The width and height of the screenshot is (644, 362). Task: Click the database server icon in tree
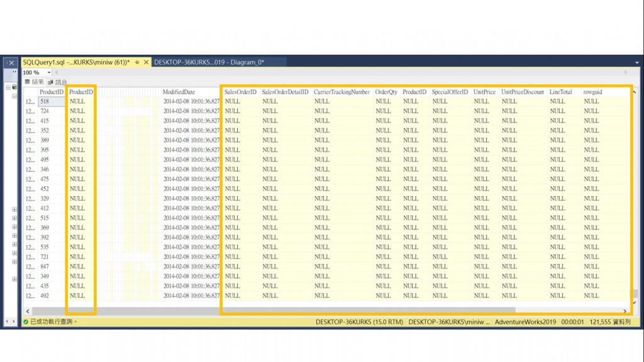[14, 87]
